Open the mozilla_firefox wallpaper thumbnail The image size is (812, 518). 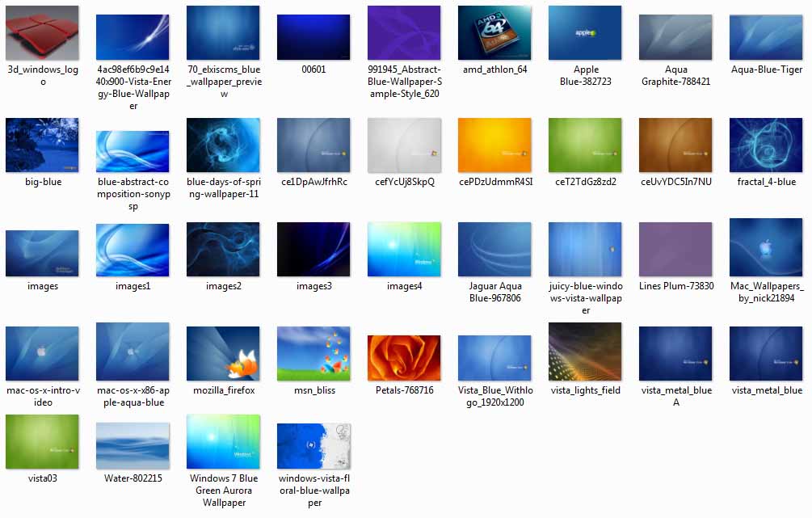(x=223, y=353)
